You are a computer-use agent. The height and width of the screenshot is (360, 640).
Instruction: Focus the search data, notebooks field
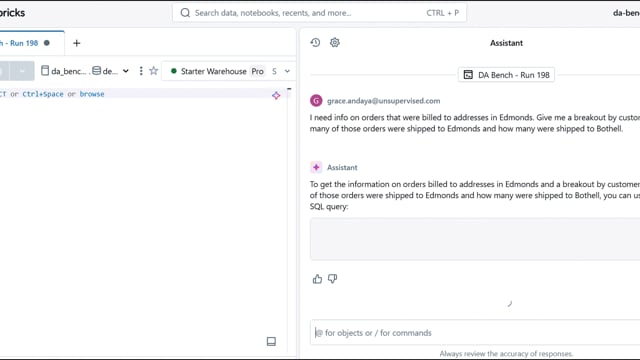click(x=319, y=13)
